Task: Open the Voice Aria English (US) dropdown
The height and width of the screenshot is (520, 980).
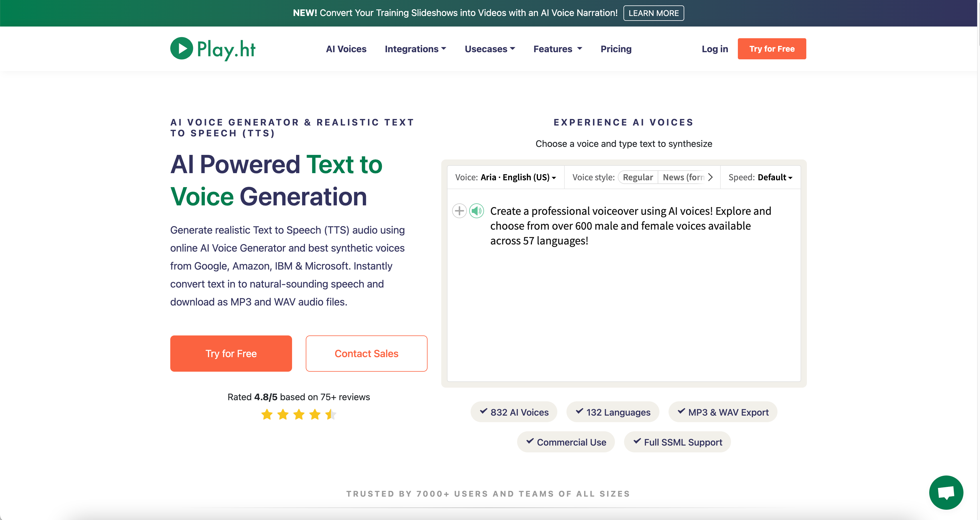Action: click(x=506, y=177)
